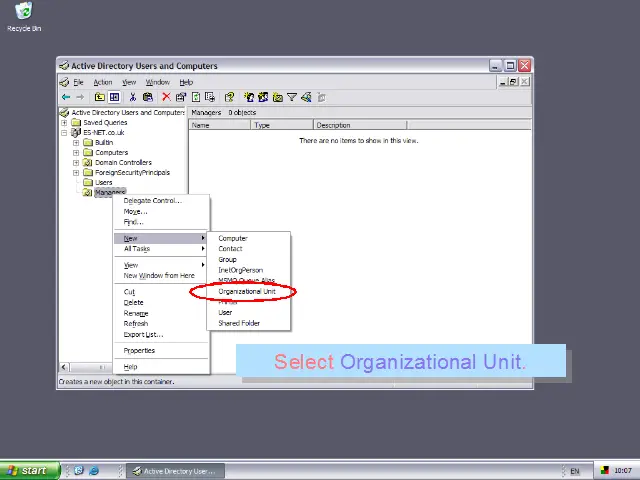Select Computer from New submenu
Screen dimensions: 640x480
[249, 238]
